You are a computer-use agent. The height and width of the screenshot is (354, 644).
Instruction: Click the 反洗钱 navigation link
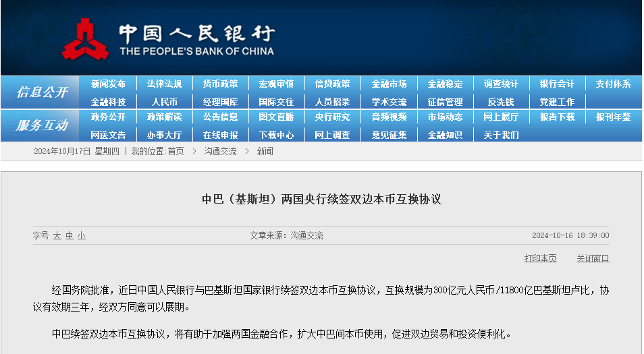(500, 102)
